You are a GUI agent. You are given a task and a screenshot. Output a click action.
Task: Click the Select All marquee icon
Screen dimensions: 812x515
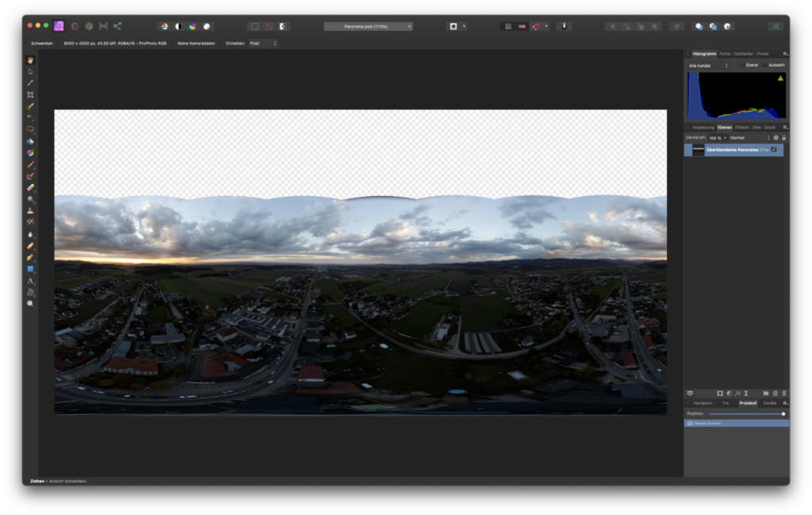click(255, 26)
